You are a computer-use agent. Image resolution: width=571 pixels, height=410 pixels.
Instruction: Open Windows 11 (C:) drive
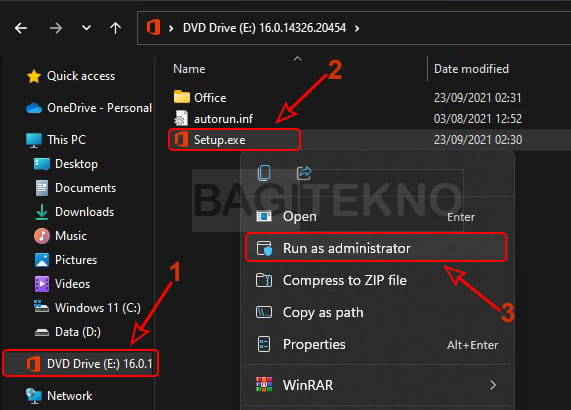(98, 308)
